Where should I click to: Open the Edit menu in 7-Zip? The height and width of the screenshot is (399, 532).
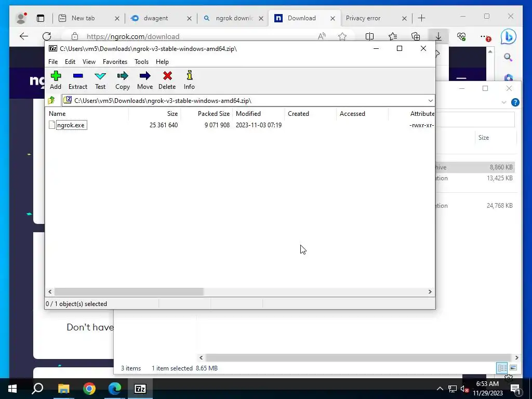[x=70, y=62]
